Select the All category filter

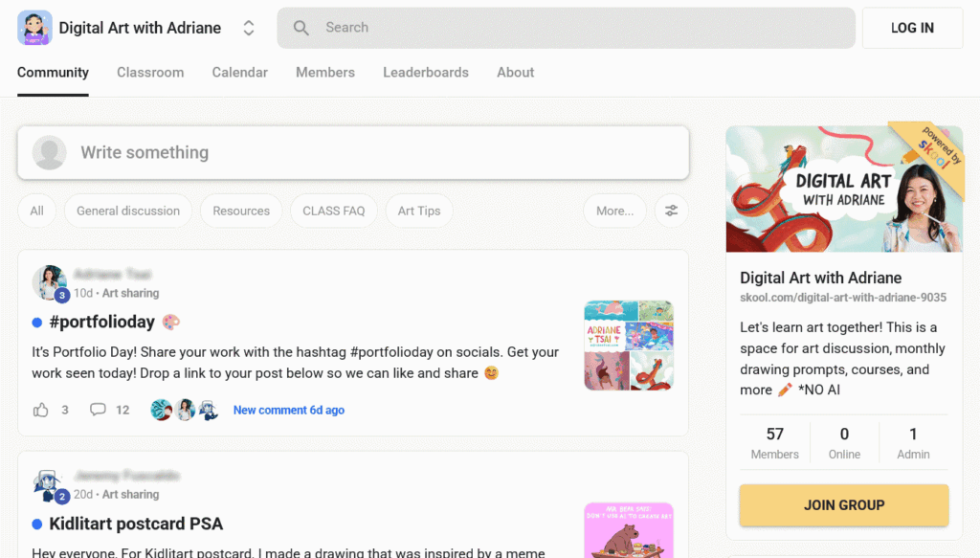(x=37, y=212)
